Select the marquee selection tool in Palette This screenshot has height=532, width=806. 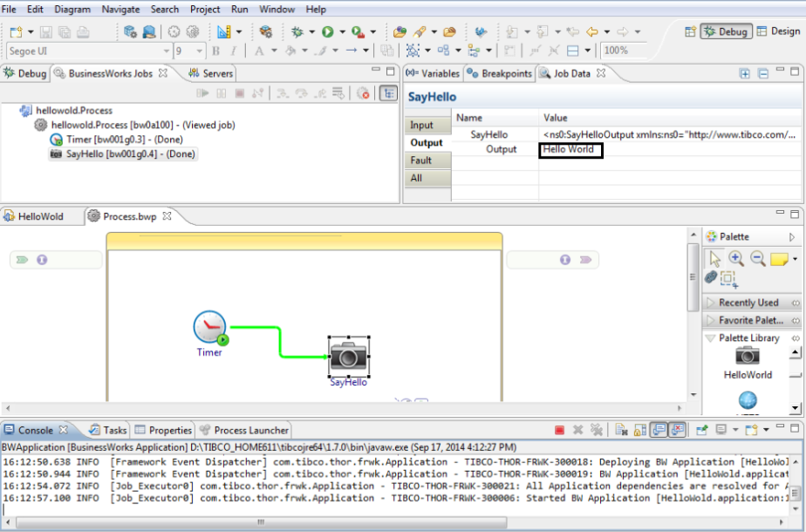[728, 277]
